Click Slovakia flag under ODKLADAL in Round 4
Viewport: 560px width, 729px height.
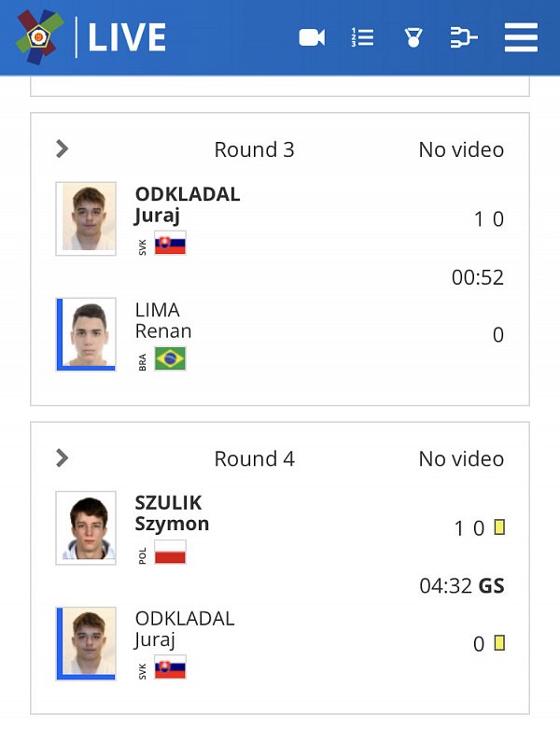tap(171, 667)
